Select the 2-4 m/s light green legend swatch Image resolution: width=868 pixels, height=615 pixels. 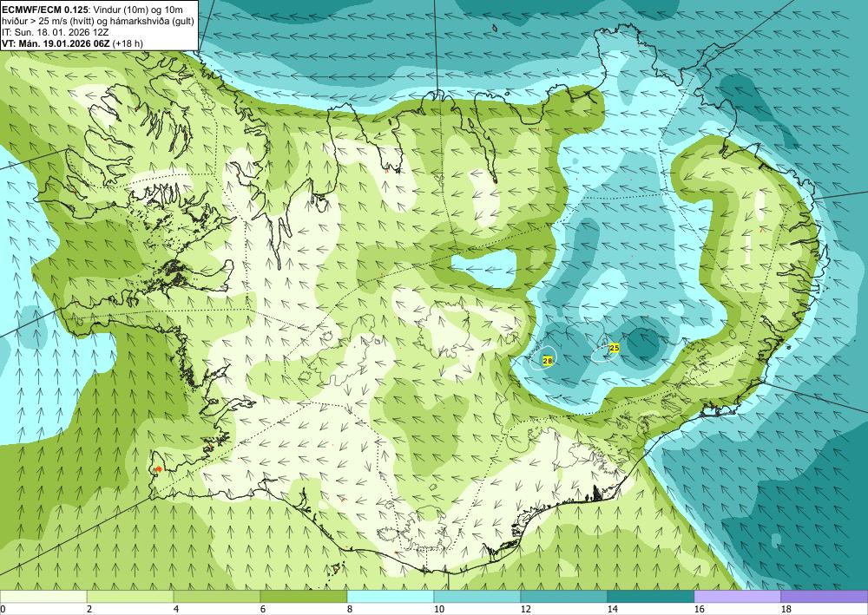130,596
